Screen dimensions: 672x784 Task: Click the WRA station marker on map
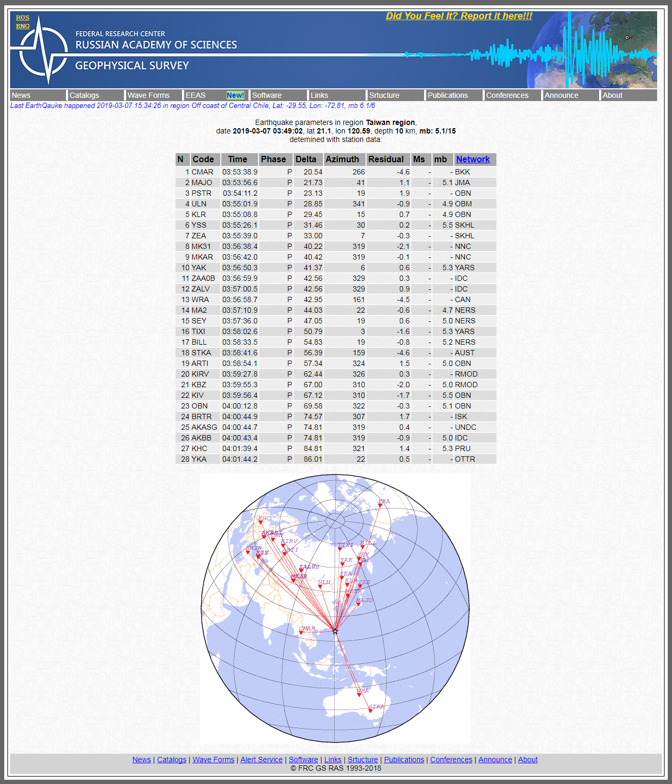359,695
